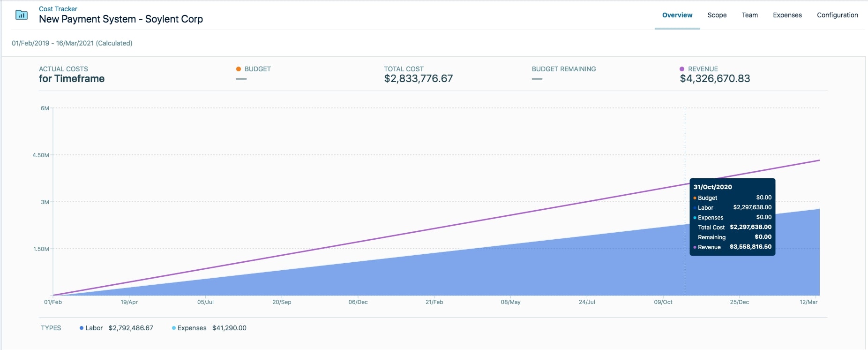Click the 05/Jul x-axis label
The width and height of the screenshot is (868, 350).
click(205, 302)
